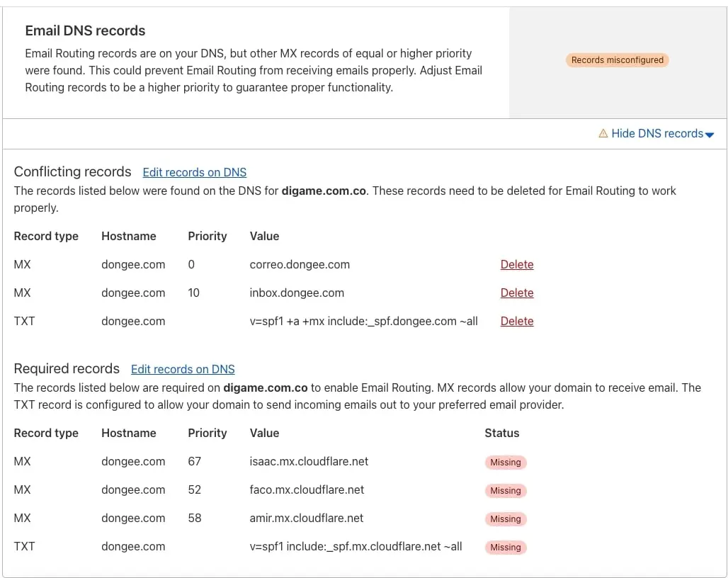The width and height of the screenshot is (728, 578).
Task: Click Missing badge for the required SPF record
Action: [506, 548]
